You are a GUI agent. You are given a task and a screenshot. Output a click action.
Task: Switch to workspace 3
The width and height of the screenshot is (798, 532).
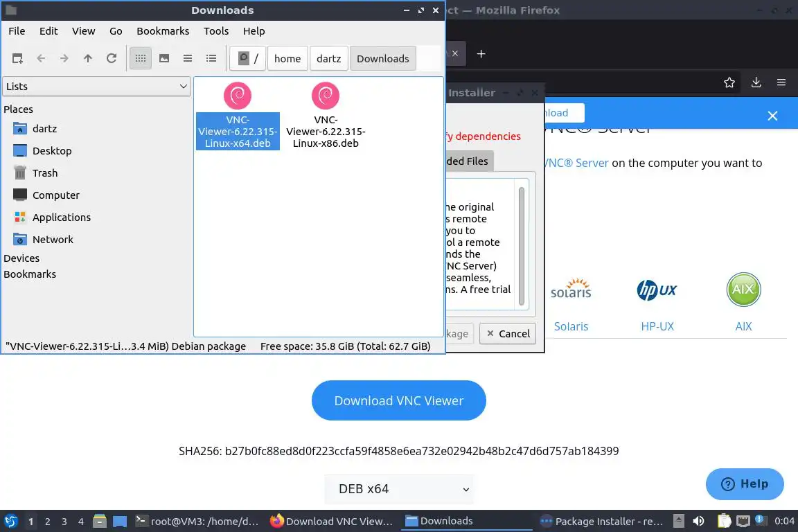tap(64, 522)
